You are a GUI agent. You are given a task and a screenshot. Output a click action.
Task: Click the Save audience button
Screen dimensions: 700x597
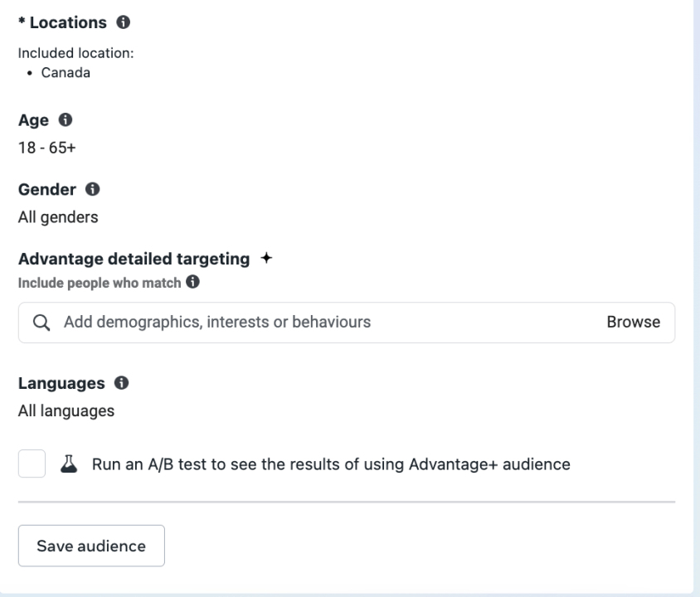(x=90, y=546)
